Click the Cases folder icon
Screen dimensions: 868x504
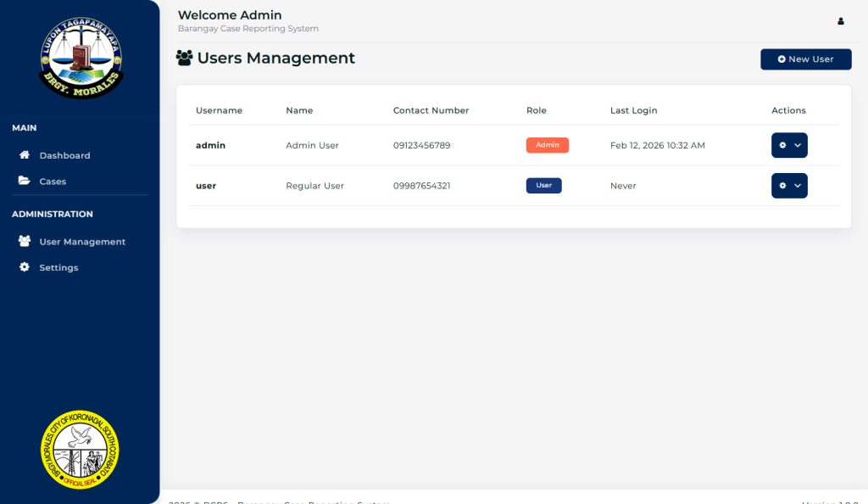click(25, 182)
